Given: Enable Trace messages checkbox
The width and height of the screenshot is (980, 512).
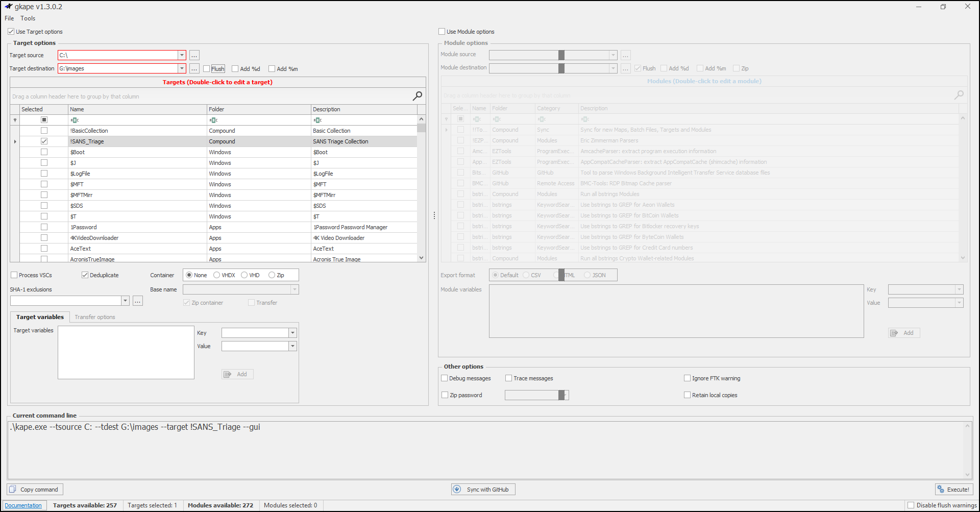Looking at the screenshot, I should 508,378.
